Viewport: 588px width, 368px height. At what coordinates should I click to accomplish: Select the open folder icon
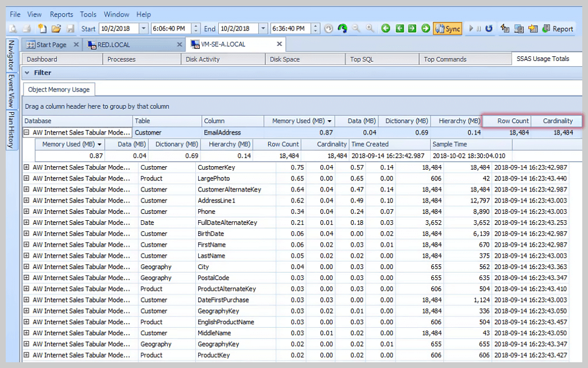click(x=57, y=28)
